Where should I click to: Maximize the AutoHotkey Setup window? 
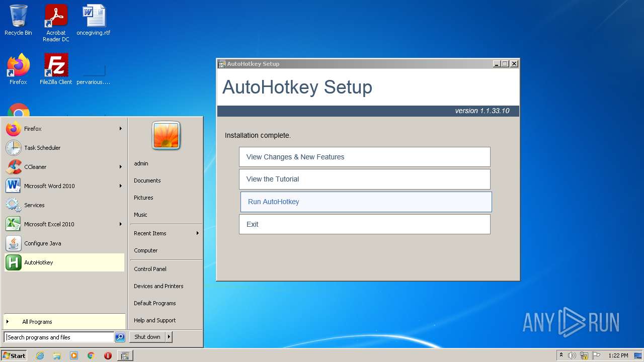point(505,64)
